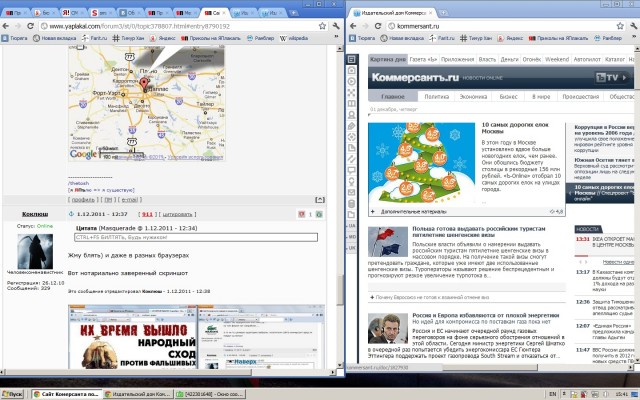640x400 pixels.
Task: Click the camera icon in Kommersant sidebar
Action: pos(351,70)
